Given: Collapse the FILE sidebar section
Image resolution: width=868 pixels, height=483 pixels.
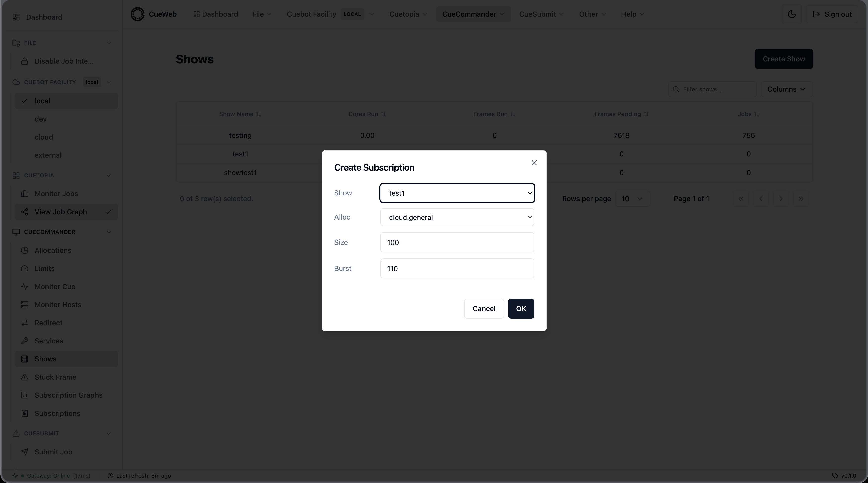Looking at the screenshot, I should click(x=109, y=43).
